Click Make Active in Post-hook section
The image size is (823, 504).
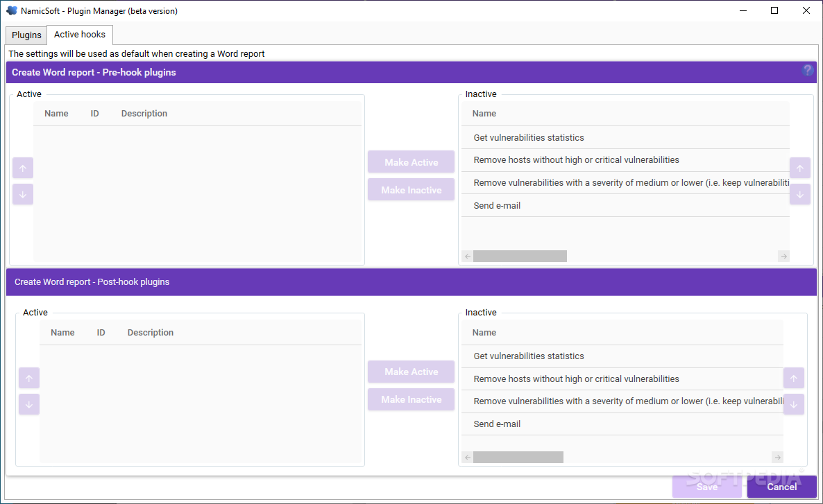(x=411, y=372)
